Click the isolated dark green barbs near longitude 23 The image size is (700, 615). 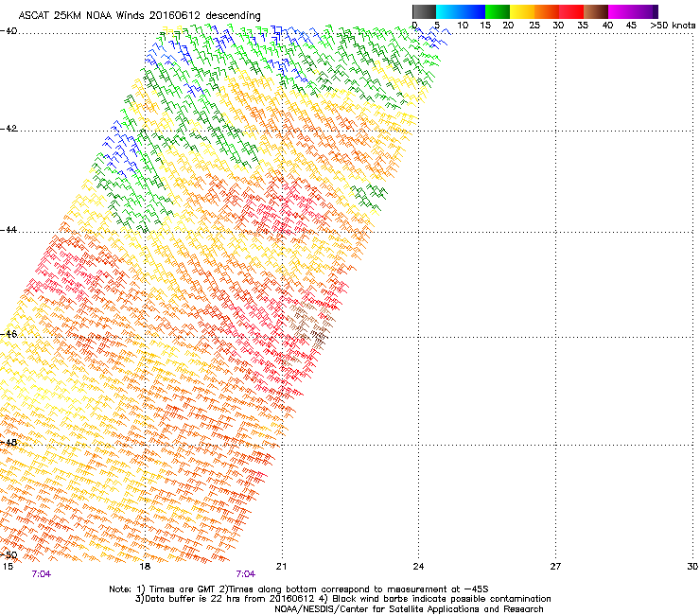(368, 197)
